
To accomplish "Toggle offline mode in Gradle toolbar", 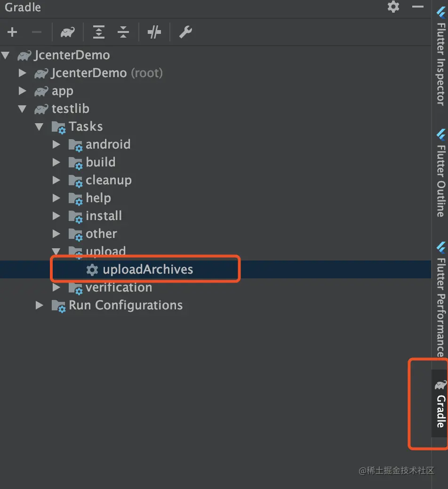I will tap(154, 32).
